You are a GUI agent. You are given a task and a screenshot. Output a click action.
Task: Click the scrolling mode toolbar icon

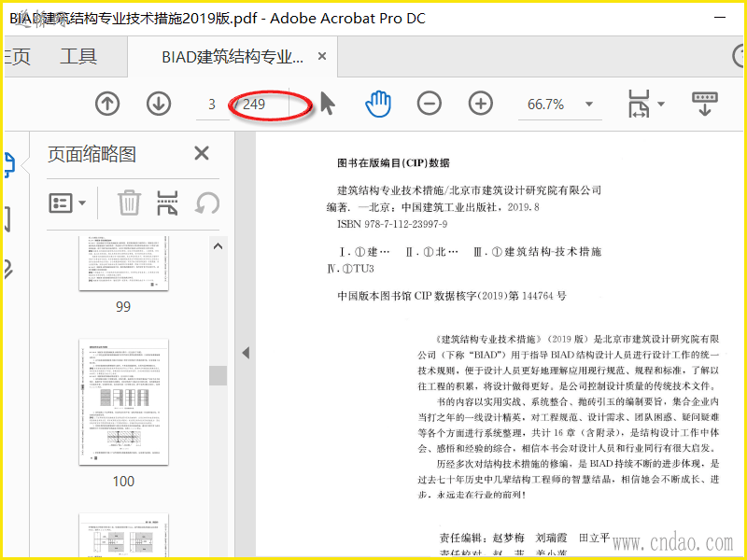point(705,104)
